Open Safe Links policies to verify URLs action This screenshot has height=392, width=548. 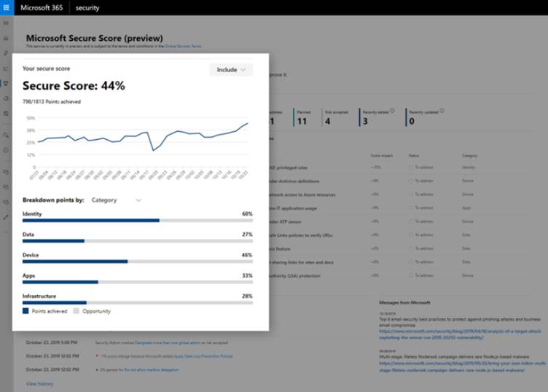[x=301, y=235]
